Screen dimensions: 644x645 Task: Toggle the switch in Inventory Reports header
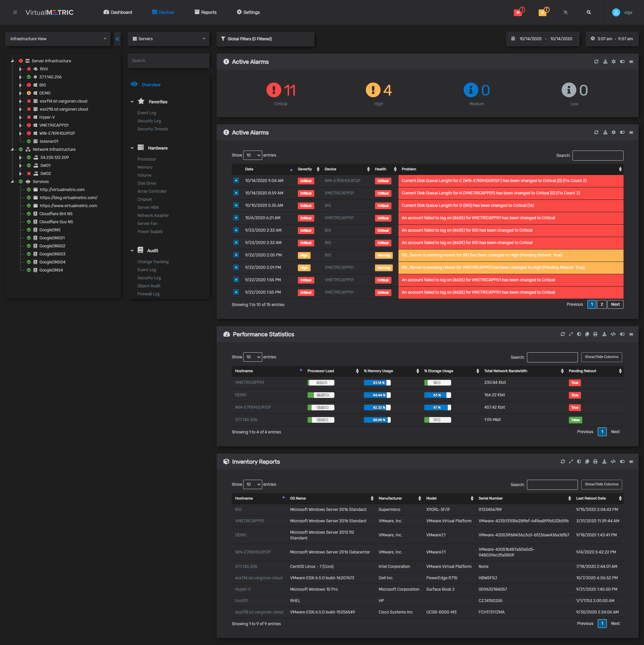pyautogui.click(x=622, y=462)
